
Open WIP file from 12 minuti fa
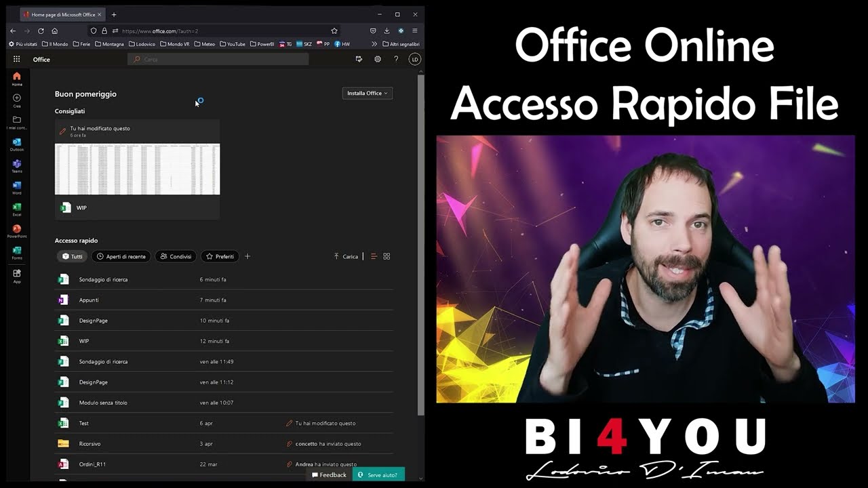coord(224,341)
